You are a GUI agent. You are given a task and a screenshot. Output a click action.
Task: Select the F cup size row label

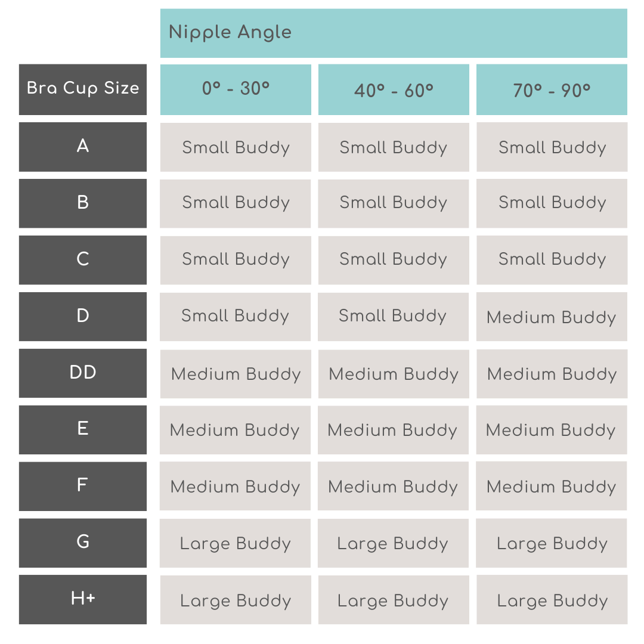[83, 486]
